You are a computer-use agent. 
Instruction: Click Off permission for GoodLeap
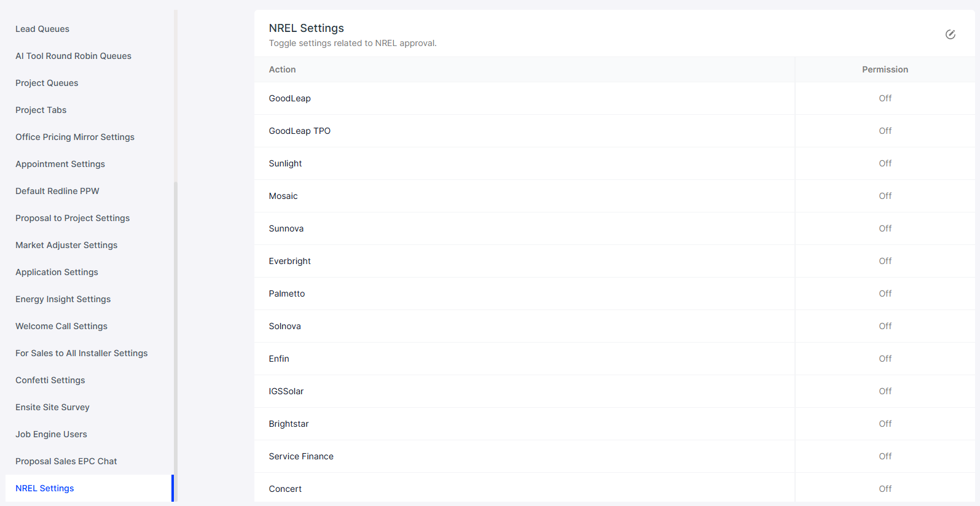click(x=885, y=98)
